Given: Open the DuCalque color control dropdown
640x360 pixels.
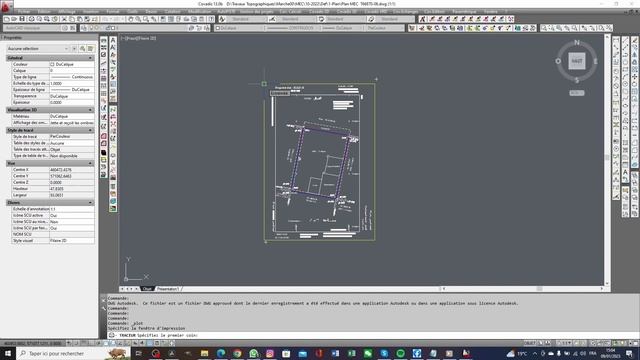Looking at the screenshot, I should pos(239,28).
